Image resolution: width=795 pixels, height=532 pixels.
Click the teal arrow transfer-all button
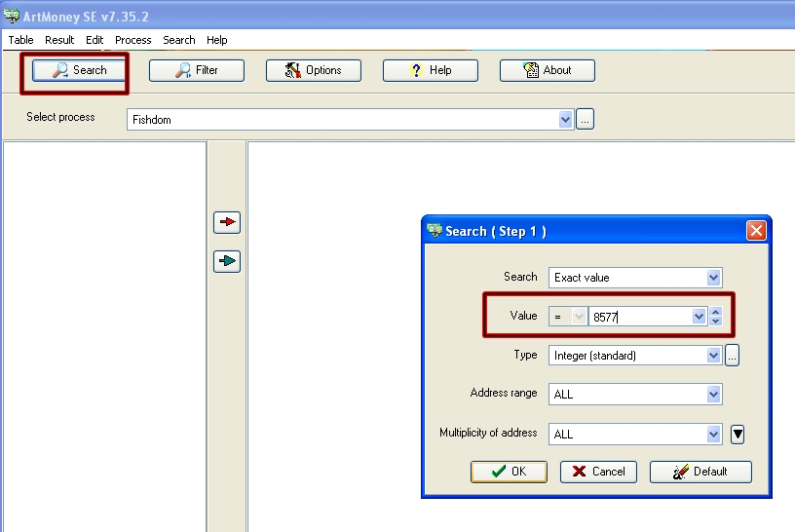tap(227, 261)
